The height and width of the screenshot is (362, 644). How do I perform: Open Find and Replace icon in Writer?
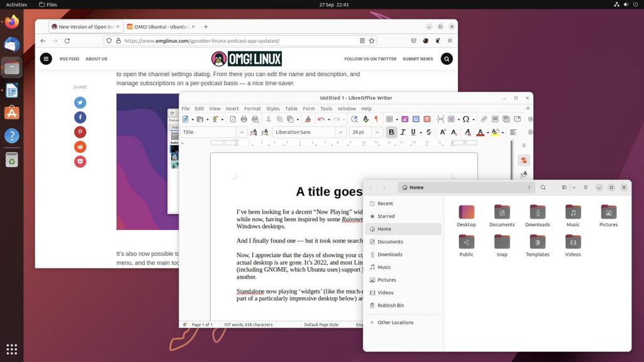354,119
